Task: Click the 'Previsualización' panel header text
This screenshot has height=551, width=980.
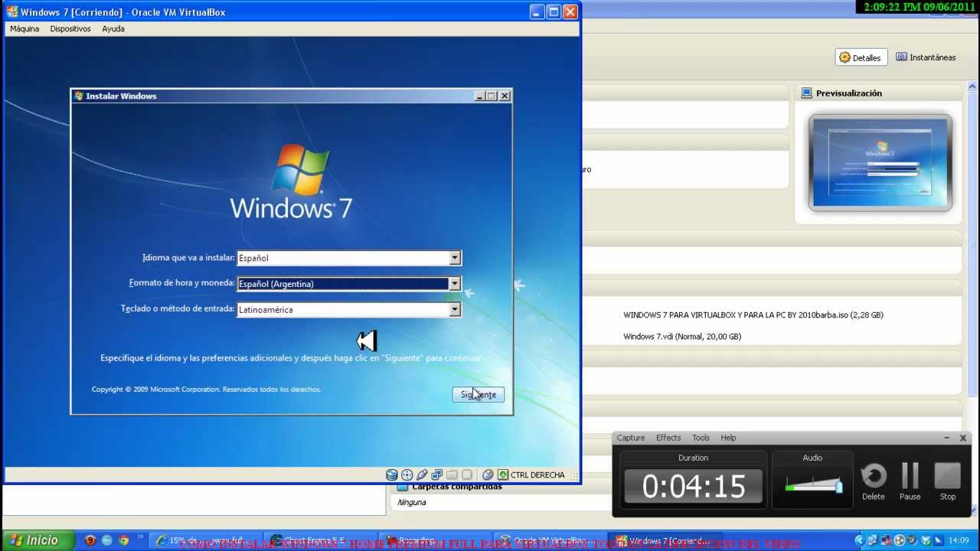Action: click(x=849, y=93)
